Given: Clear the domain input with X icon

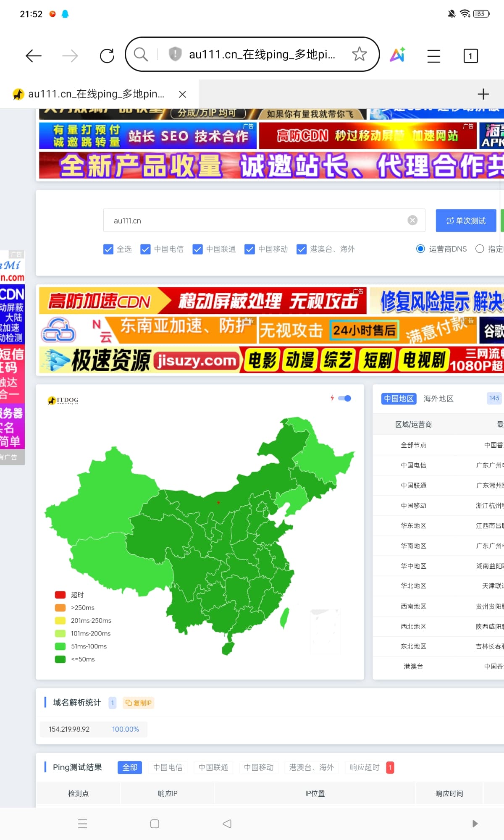Looking at the screenshot, I should click(413, 220).
